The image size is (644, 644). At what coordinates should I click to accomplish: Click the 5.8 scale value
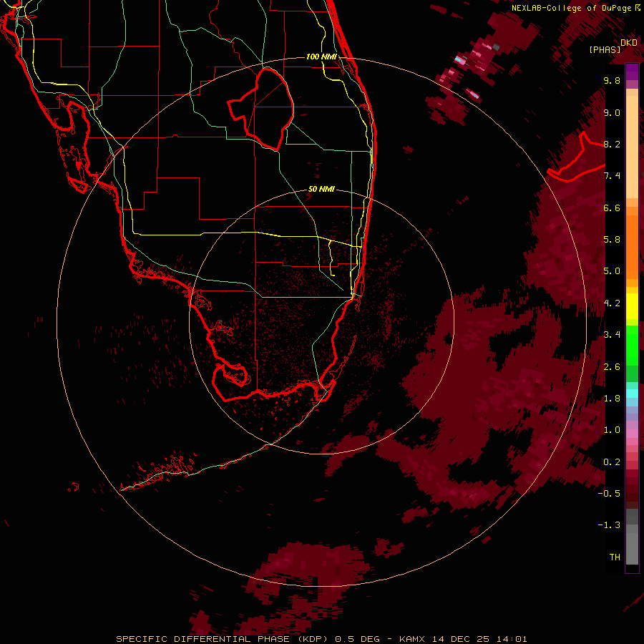(x=612, y=240)
